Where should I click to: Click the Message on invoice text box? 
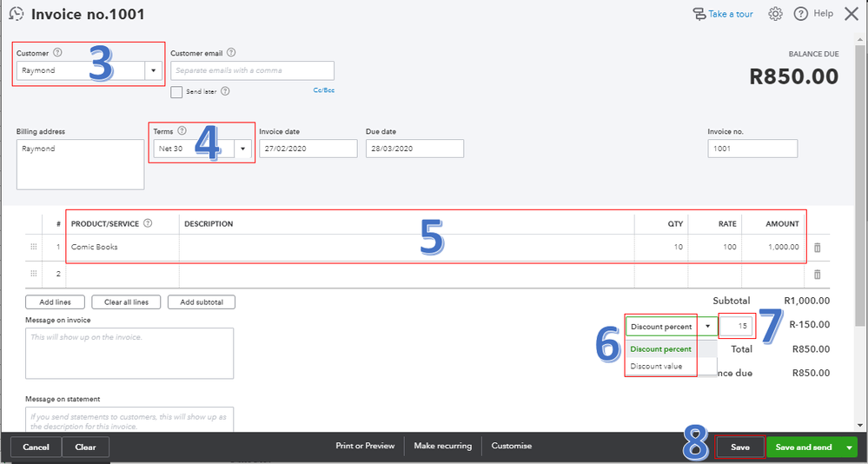129,354
